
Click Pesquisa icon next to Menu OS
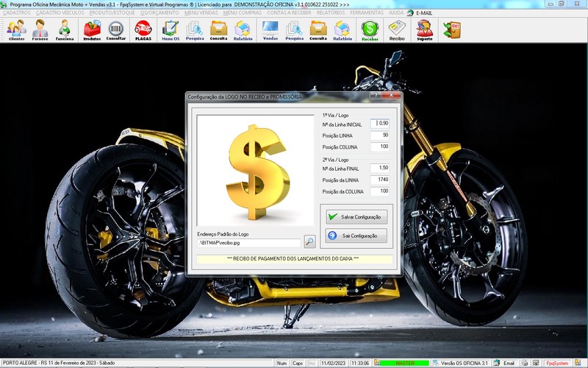pos(195,30)
